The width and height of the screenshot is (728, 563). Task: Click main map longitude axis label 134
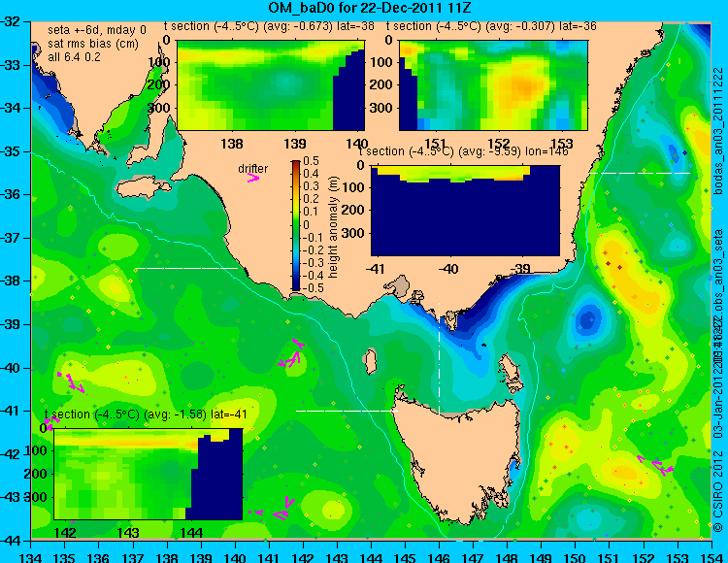(31, 557)
